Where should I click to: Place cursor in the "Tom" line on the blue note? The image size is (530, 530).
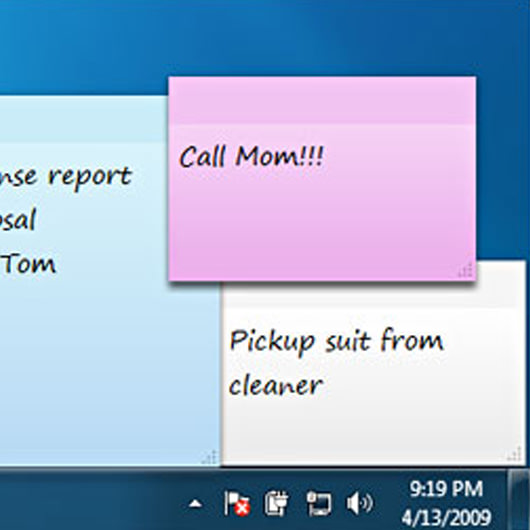28,264
